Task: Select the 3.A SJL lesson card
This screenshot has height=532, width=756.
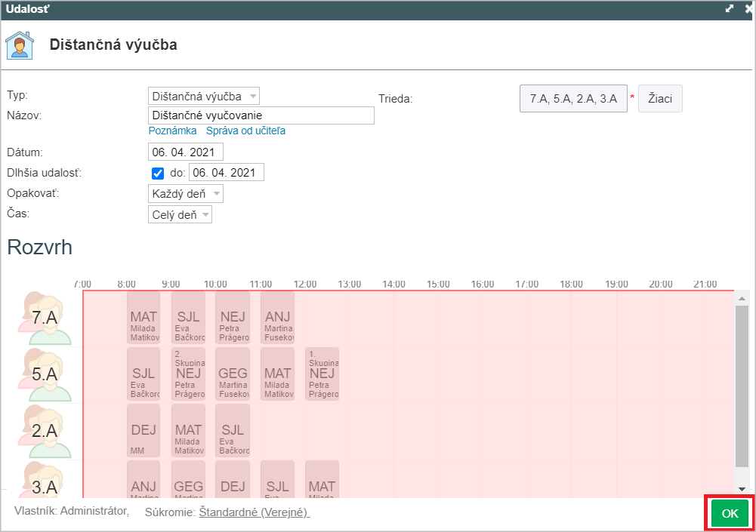Action: click(278, 479)
